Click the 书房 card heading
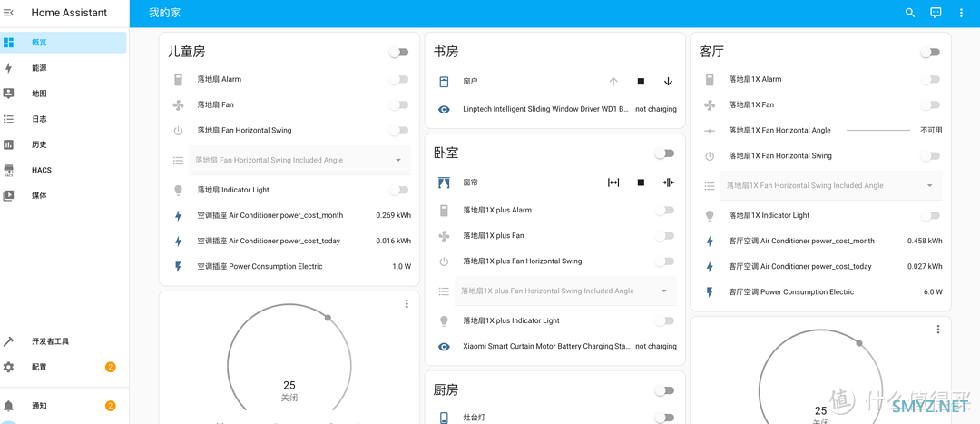 pyautogui.click(x=446, y=52)
